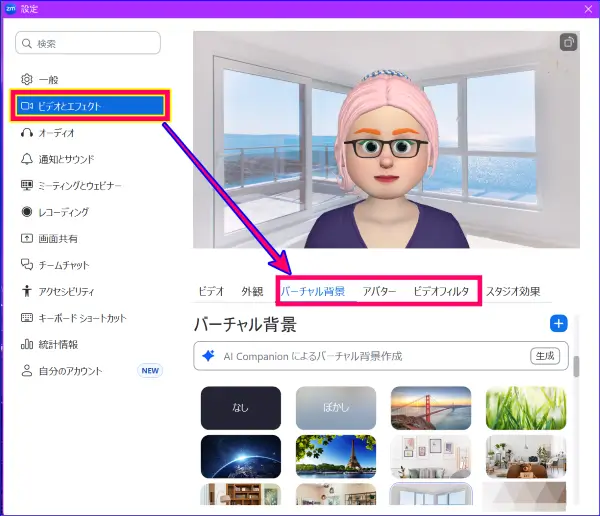Open 一般 settings section
Image resolution: width=600 pixels, height=516 pixels.
tap(48, 80)
